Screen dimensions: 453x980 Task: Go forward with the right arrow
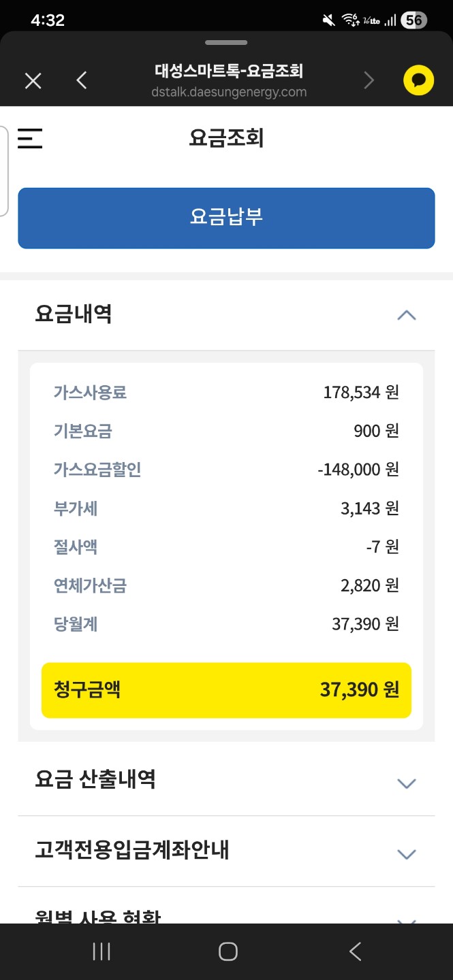[369, 81]
